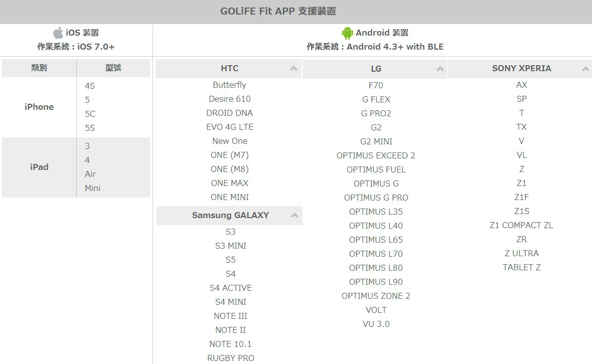Image resolution: width=592 pixels, height=364 pixels.
Task: Click HTC DROID DNA entry
Action: [230, 113]
